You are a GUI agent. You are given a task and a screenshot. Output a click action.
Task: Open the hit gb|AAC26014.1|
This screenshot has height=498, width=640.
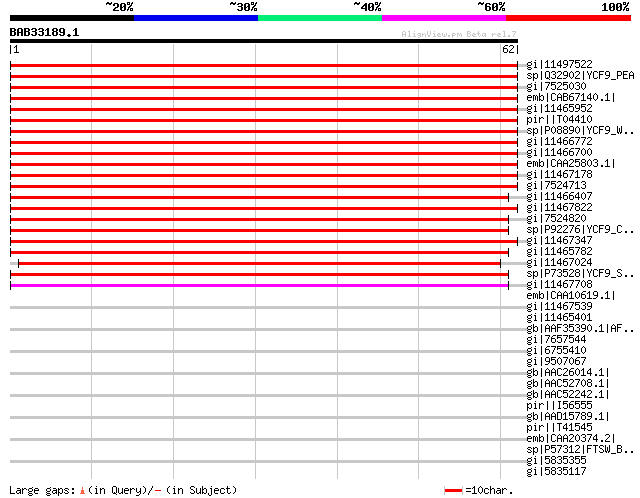(568, 373)
